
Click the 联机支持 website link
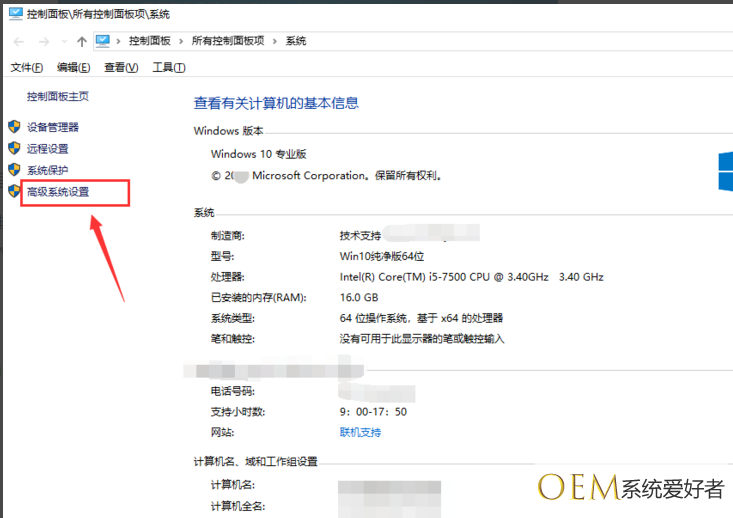360,432
